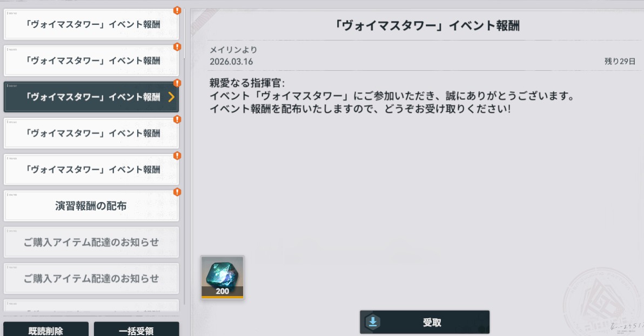Click unread alert badge on second ヴォイマスタワー mail
Image resolution: width=644 pixels, height=336 pixels.
[x=177, y=47]
